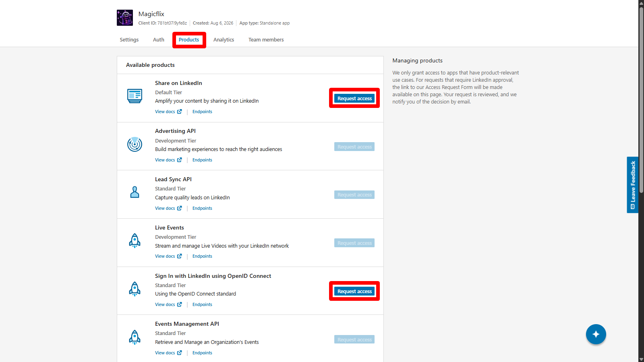
Task: Request access for Advertising API
Action: 354,147
